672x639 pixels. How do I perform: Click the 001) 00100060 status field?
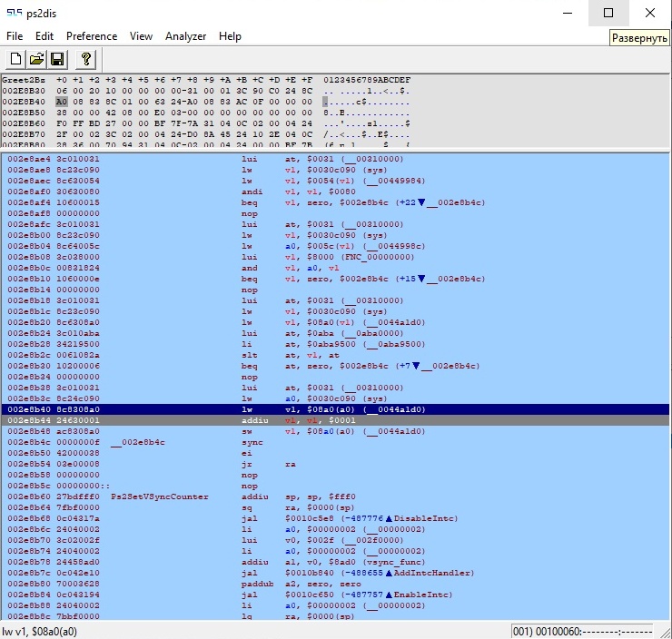[x=582, y=632]
